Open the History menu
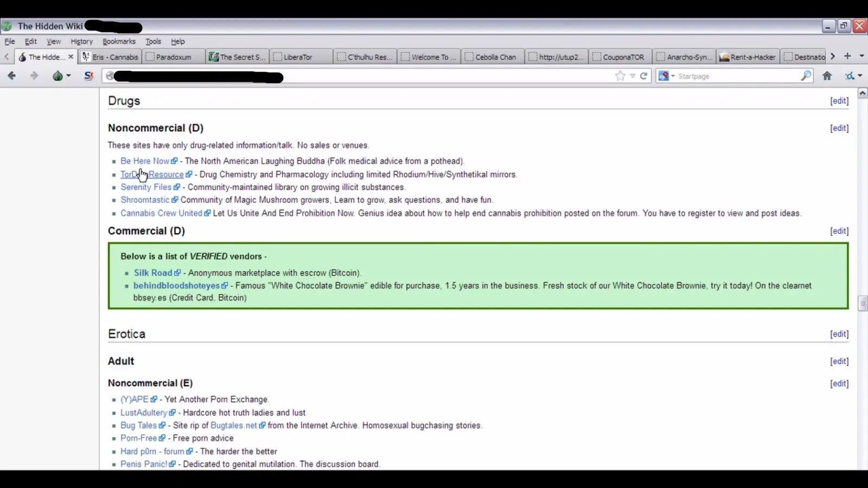868x488 pixels. [x=81, y=41]
